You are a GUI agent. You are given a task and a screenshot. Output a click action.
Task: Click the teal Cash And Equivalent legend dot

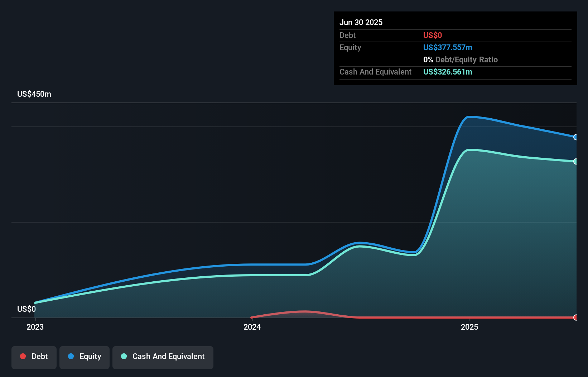point(124,356)
